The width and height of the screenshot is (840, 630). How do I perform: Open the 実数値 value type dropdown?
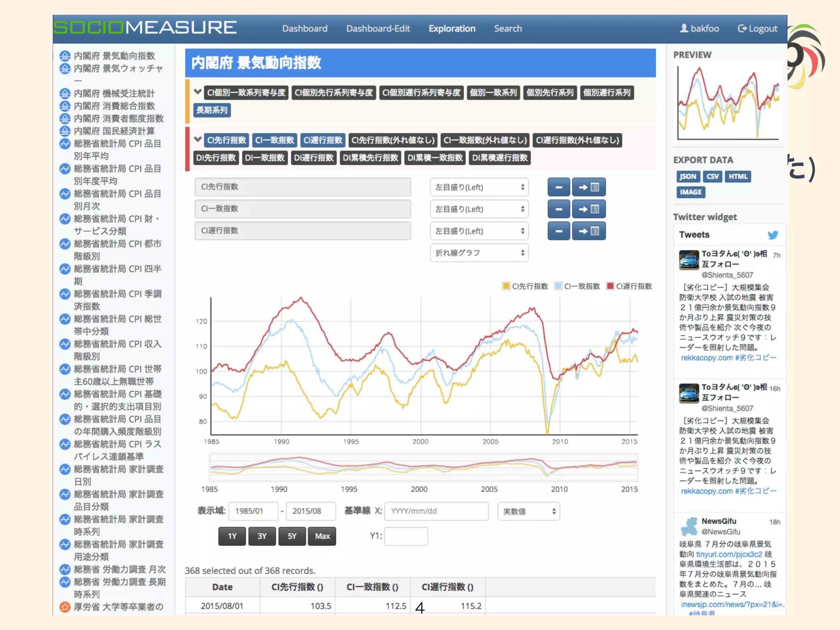(528, 511)
